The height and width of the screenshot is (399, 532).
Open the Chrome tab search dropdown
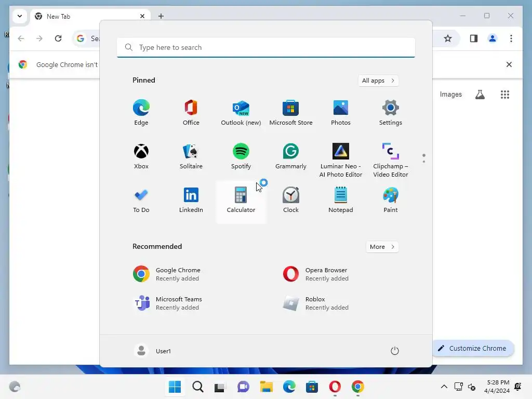[x=20, y=16]
